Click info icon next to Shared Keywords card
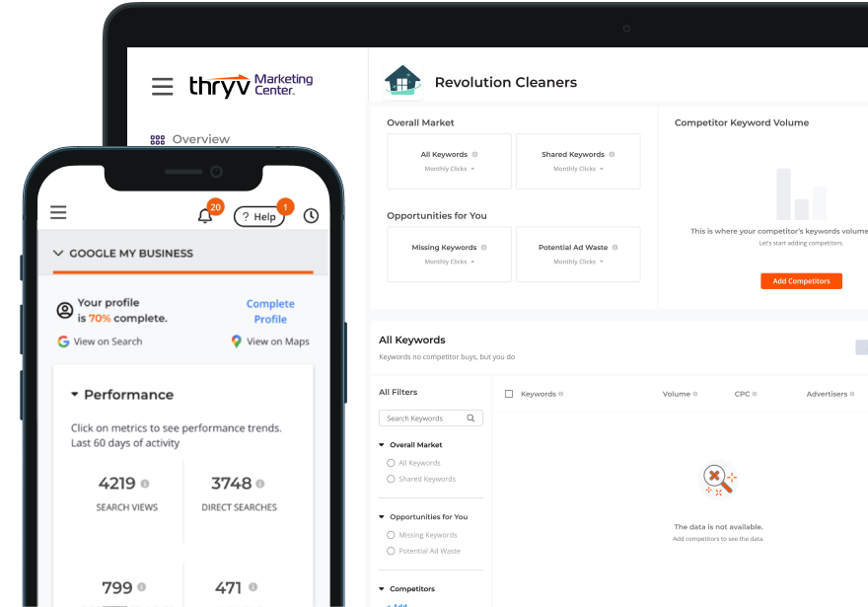This screenshot has height=607, width=868. 612,155
